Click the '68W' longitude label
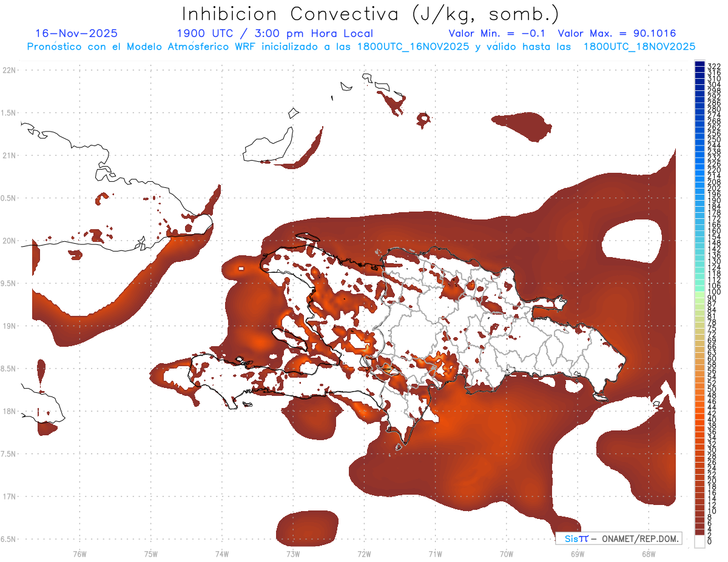Screen dimensions: 728x562 649,554
